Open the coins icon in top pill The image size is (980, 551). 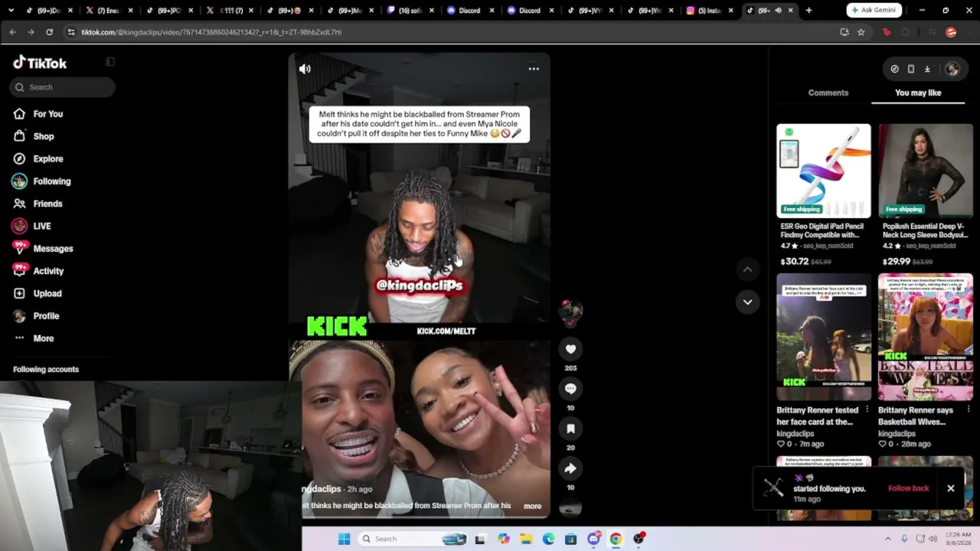point(894,69)
